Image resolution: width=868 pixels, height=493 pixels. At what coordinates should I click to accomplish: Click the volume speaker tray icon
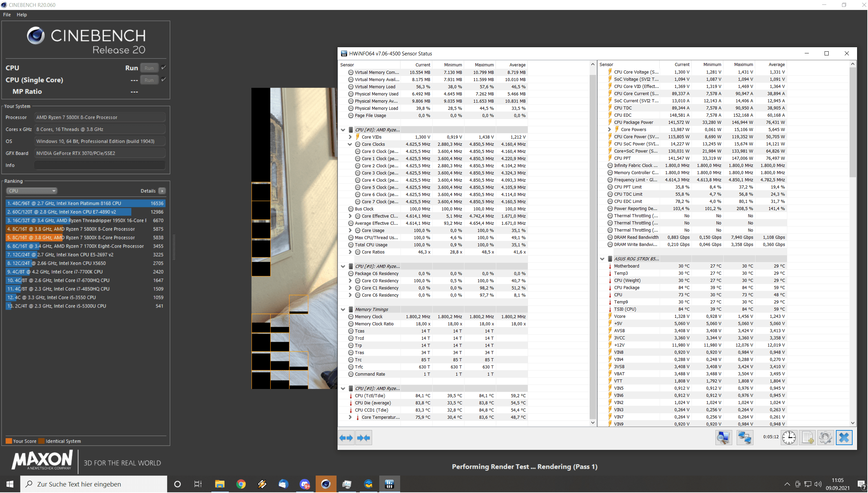818,484
